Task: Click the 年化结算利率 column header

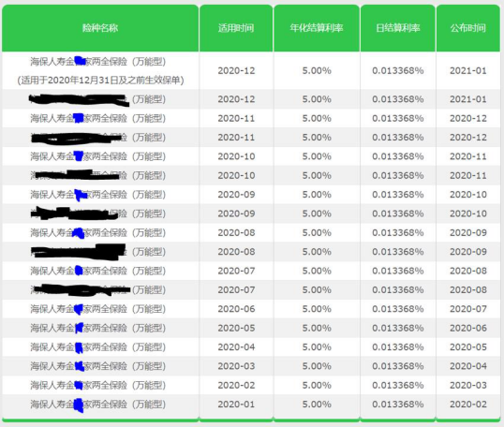Action: pyautogui.click(x=317, y=28)
